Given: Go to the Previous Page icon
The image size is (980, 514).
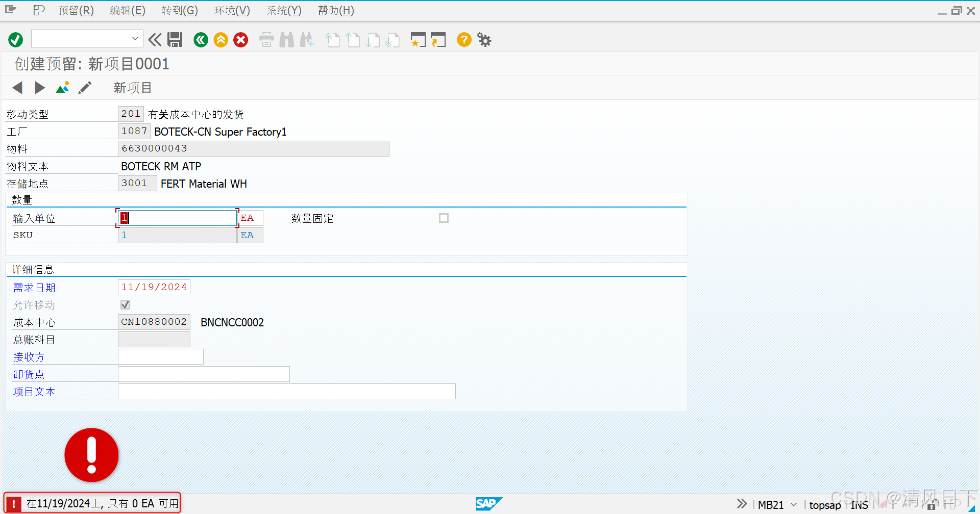Looking at the screenshot, I should point(353,40).
